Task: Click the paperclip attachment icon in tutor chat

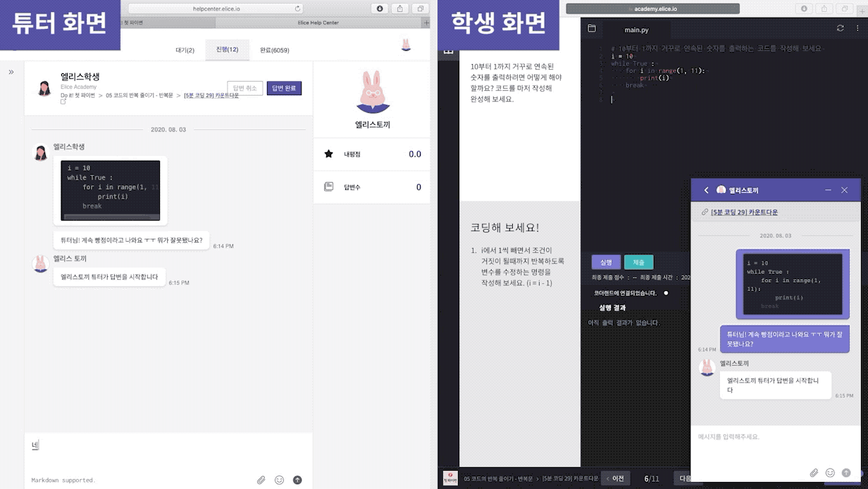Action: pos(261,479)
